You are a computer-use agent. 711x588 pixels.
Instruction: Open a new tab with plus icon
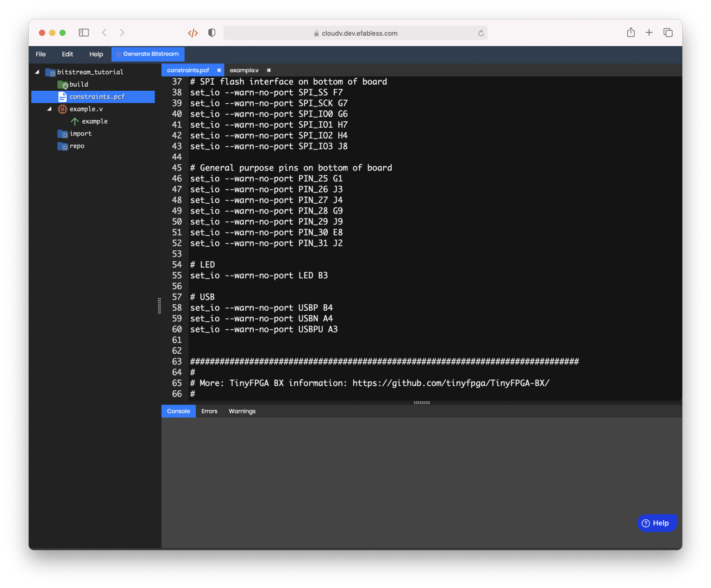(x=649, y=32)
